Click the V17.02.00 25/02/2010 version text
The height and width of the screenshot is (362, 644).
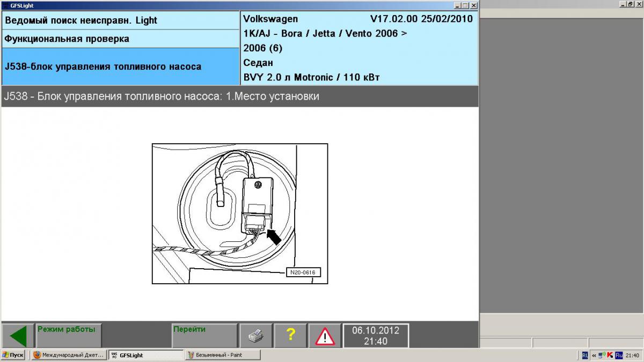(421, 19)
